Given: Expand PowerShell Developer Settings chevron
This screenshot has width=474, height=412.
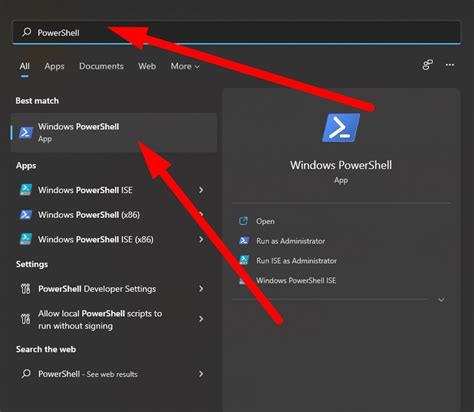Looking at the screenshot, I should point(201,289).
